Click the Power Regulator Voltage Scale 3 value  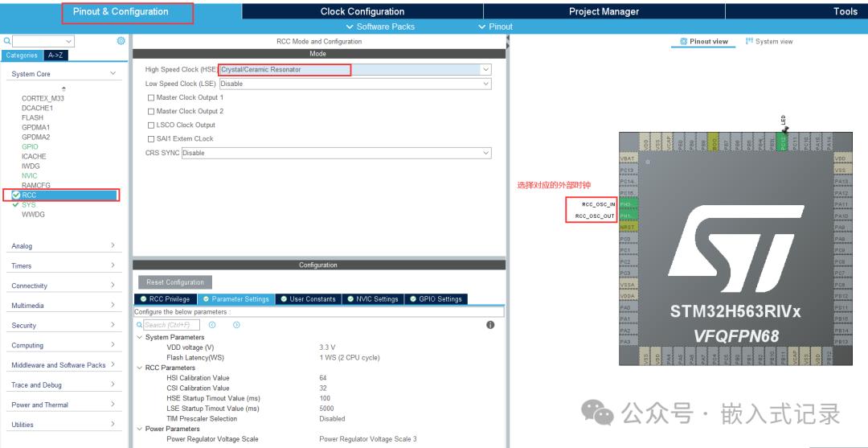pyautogui.click(x=368, y=439)
